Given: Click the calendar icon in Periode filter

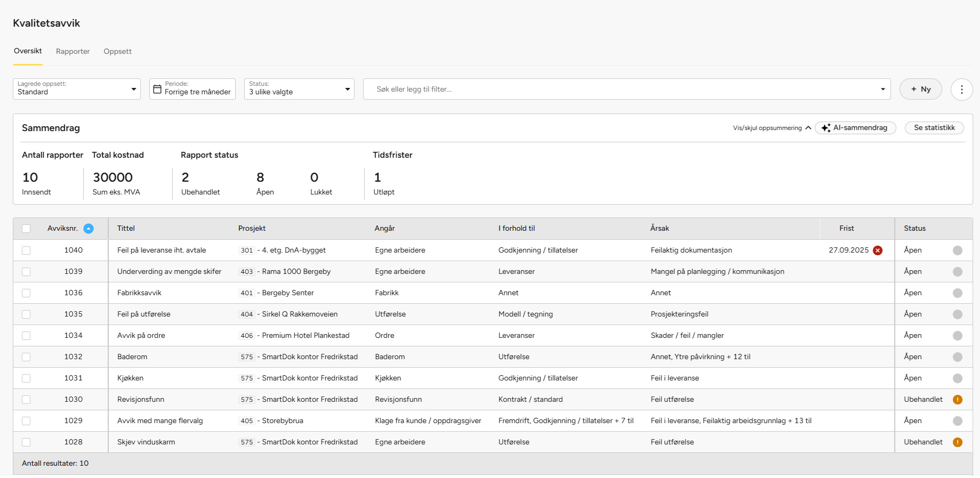Looking at the screenshot, I should [x=157, y=90].
